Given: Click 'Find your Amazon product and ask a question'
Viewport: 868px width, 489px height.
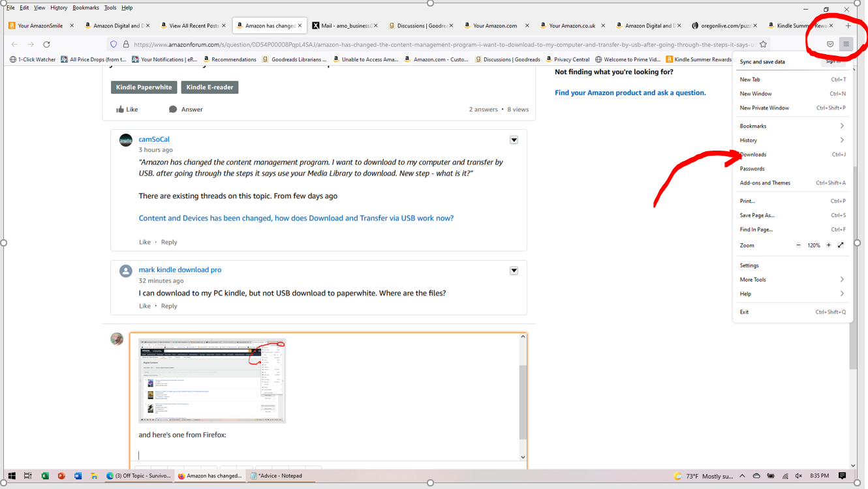Looking at the screenshot, I should [630, 93].
